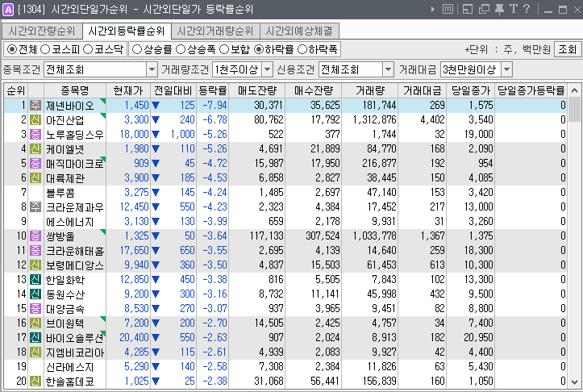Click the 매수잔량 column header
583x392 pixels.
(314, 90)
